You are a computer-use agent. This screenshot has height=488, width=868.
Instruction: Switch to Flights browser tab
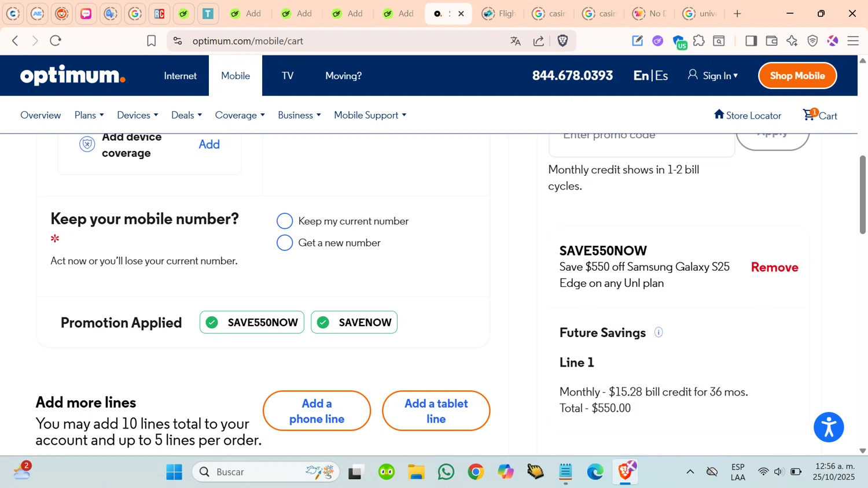coord(498,13)
